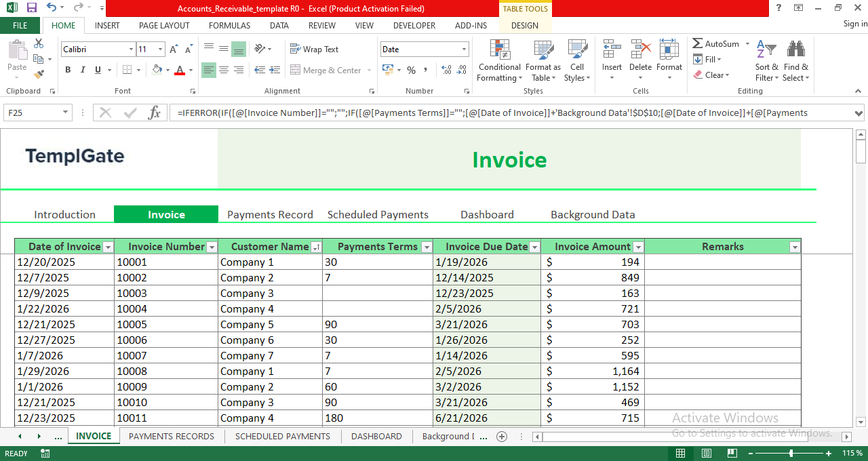Apply percent style format
868x461 pixels.
pyautogui.click(x=411, y=70)
